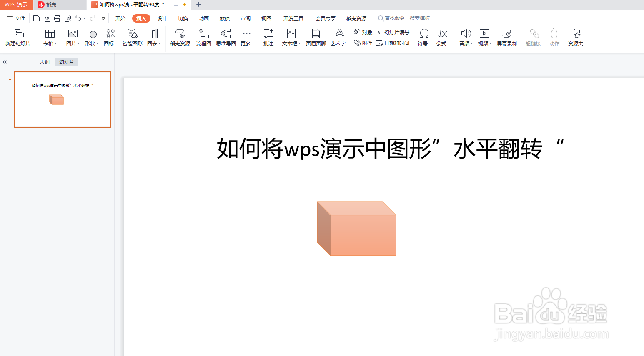Screen dimensions: 644x356
Task: Insert a Mind Map (思维导图)
Action: pos(226,38)
